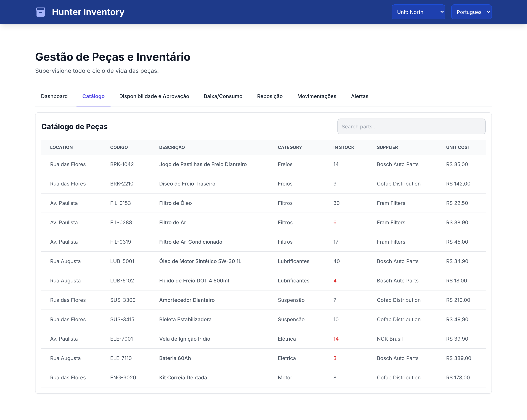The image size is (527, 420).
Task: View the Movimentações tab
Action: (x=317, y=96)
